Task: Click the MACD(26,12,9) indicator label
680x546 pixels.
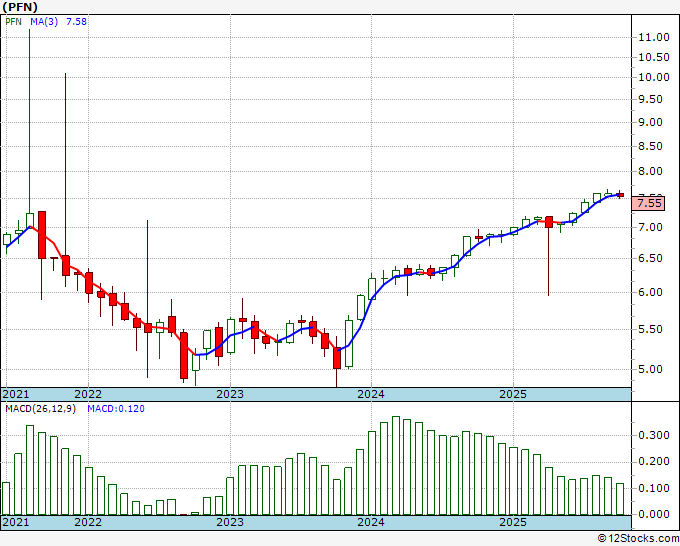Action: point(40,409)
